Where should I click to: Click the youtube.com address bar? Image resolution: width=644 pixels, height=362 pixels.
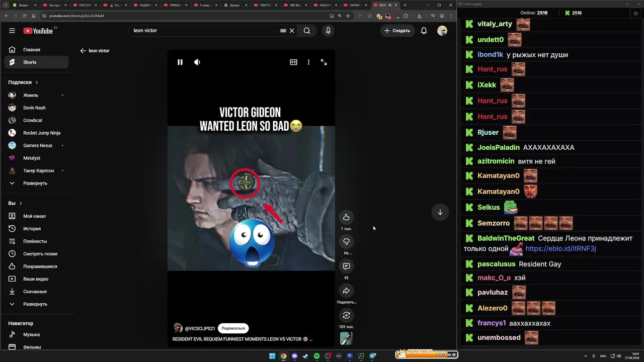[186, 16]
